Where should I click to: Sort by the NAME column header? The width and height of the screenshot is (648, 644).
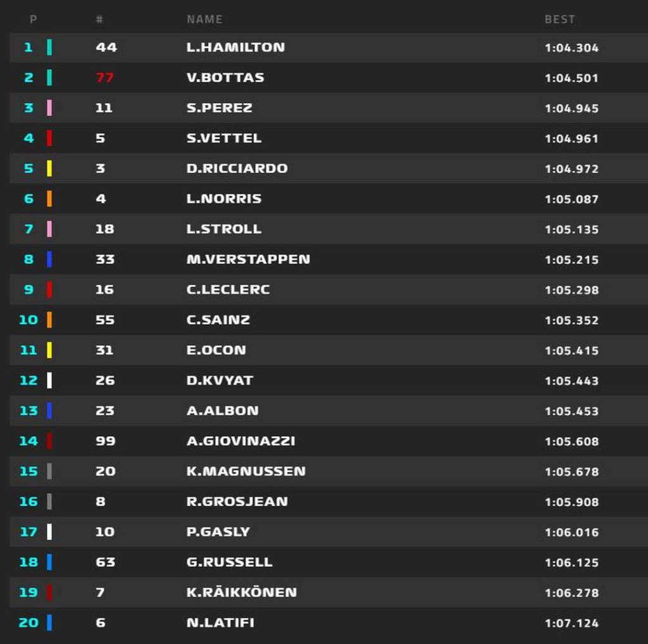coord(204,20)
